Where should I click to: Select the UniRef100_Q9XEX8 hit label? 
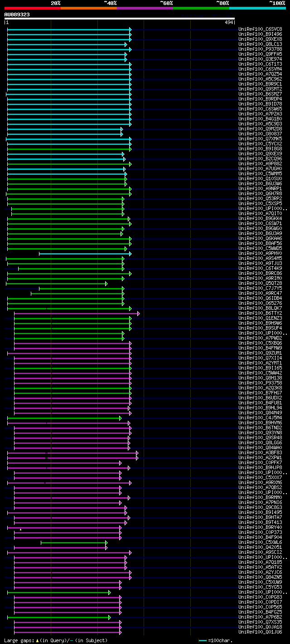pos(260,39)
